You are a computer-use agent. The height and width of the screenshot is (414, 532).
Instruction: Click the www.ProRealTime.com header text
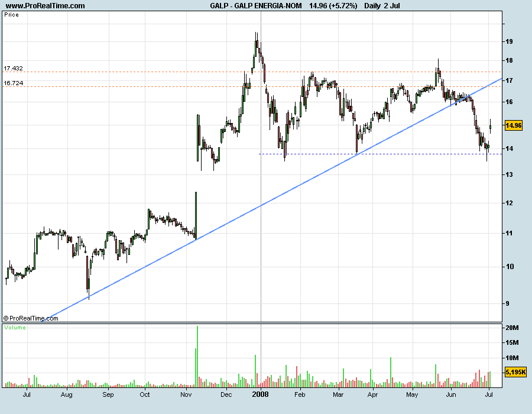tap(45, 6)
